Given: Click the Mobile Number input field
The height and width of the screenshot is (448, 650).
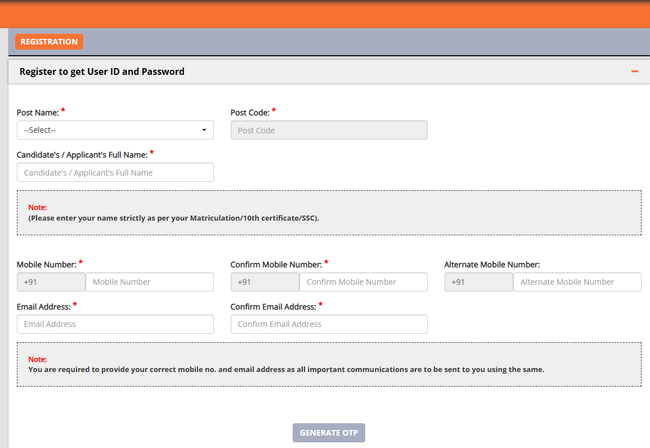Looking at the screenshot, I should pos(149,282).
